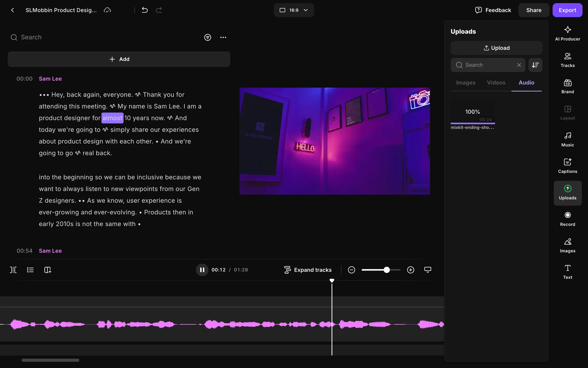Toggle the Expand tracks option
The width and height of the screenshot is (588, 368).
[307, 270]
